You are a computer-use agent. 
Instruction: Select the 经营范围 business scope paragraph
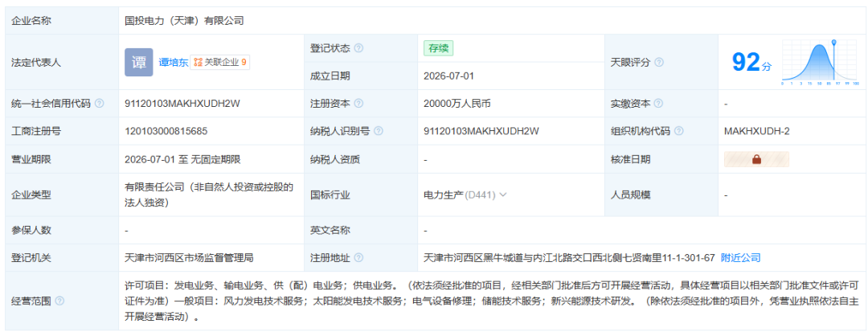point(492,301)
